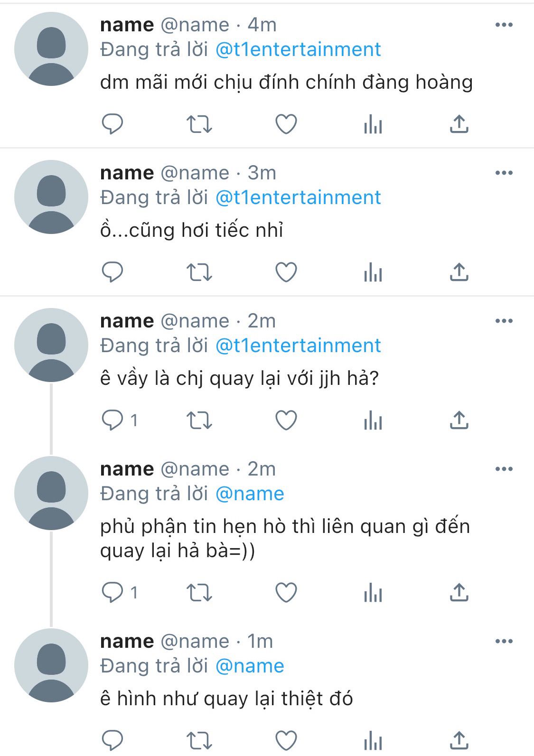534x756 pixels.
Task: Retweet the 'phủ phận tin hẹn hò' tweet
Action: pos(199,593)
